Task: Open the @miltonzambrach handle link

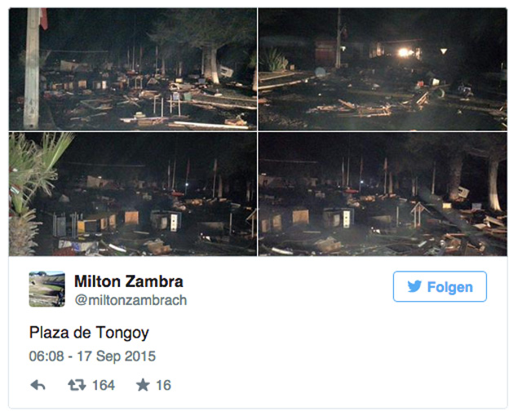Action: pos(130,300)
